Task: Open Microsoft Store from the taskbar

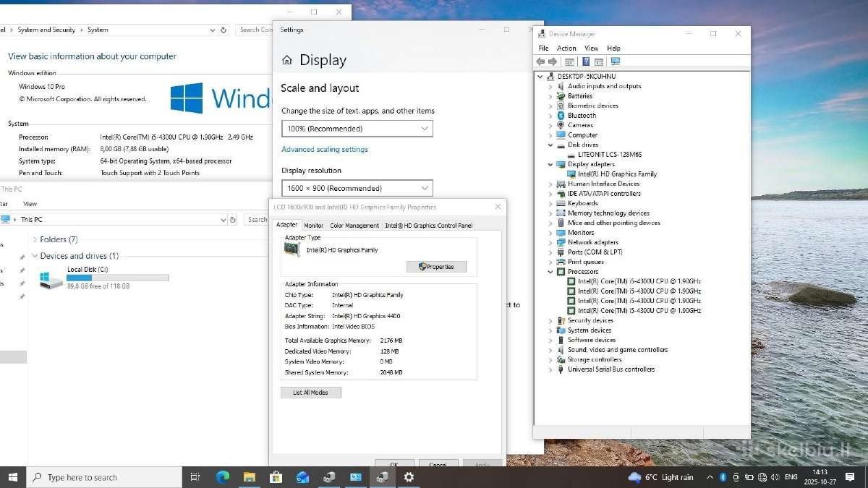Action: click(x=276, y=477)
